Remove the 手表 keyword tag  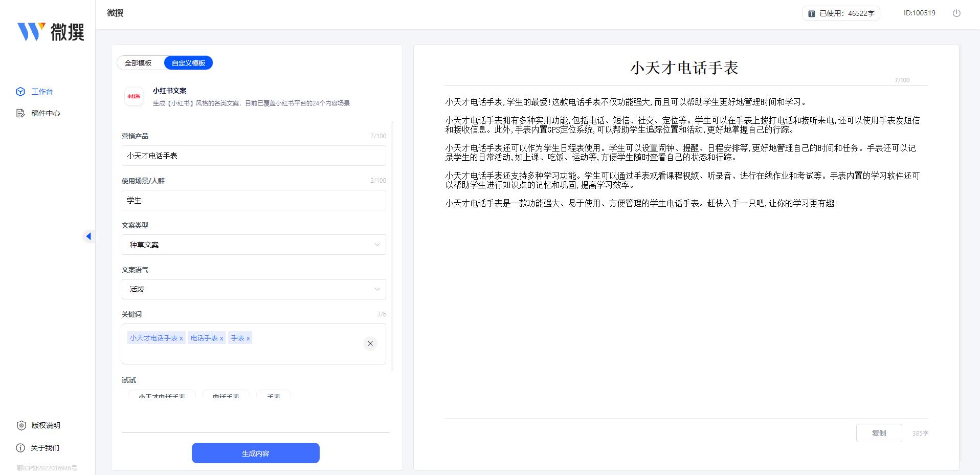pos(249,338)
